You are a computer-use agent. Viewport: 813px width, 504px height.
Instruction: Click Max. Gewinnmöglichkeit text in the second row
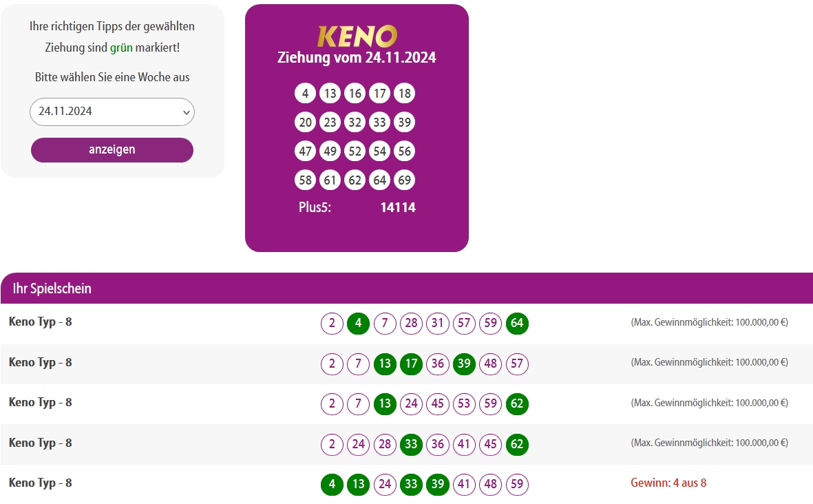(x=709, y=362)
